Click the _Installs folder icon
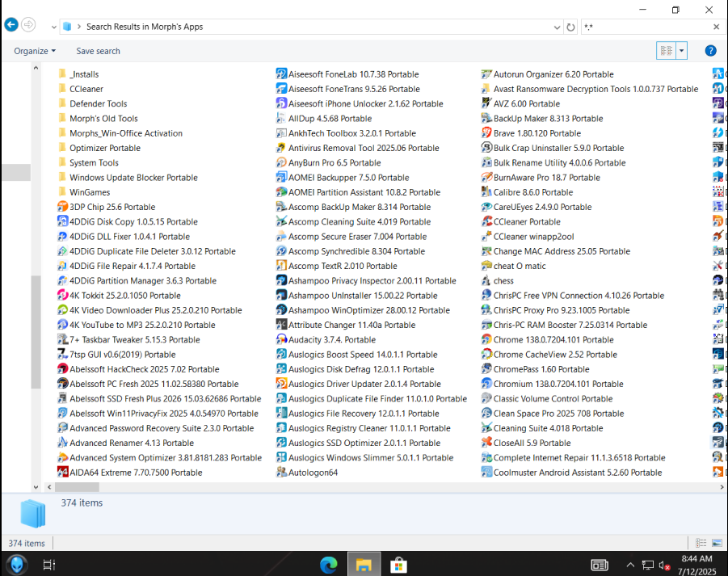This screenshot has height=576, width=728. tap(62, 74)
